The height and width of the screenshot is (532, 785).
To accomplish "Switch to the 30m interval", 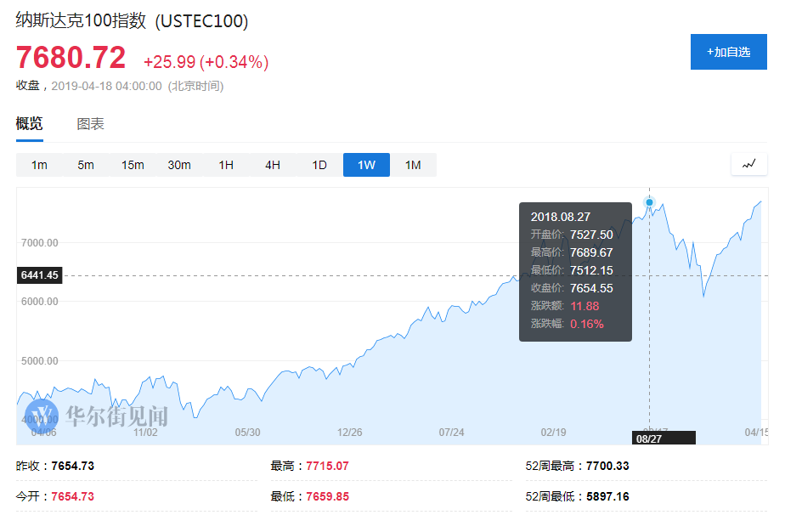I will pos(179,165).
